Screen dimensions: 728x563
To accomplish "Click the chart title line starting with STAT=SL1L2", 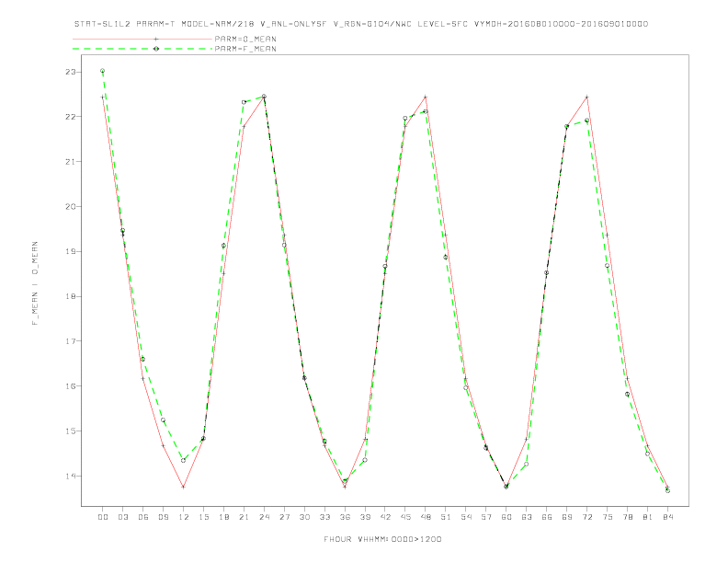I will (x=361, y=24).
